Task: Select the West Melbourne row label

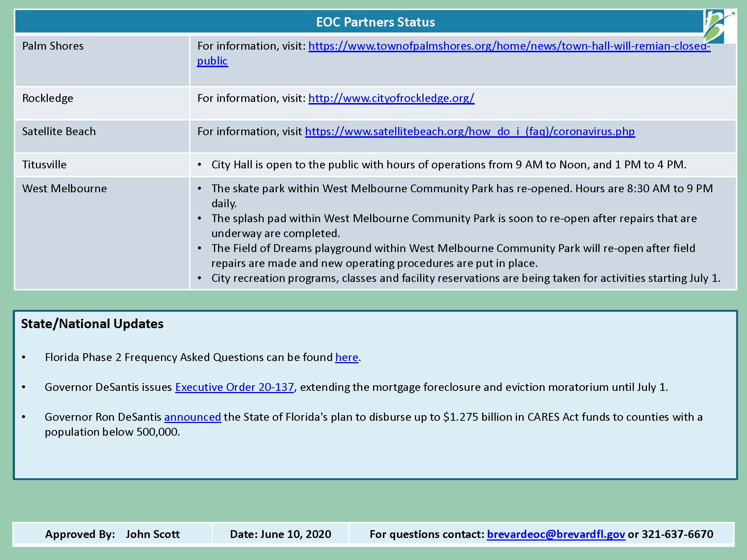Action: pos(64,189)
